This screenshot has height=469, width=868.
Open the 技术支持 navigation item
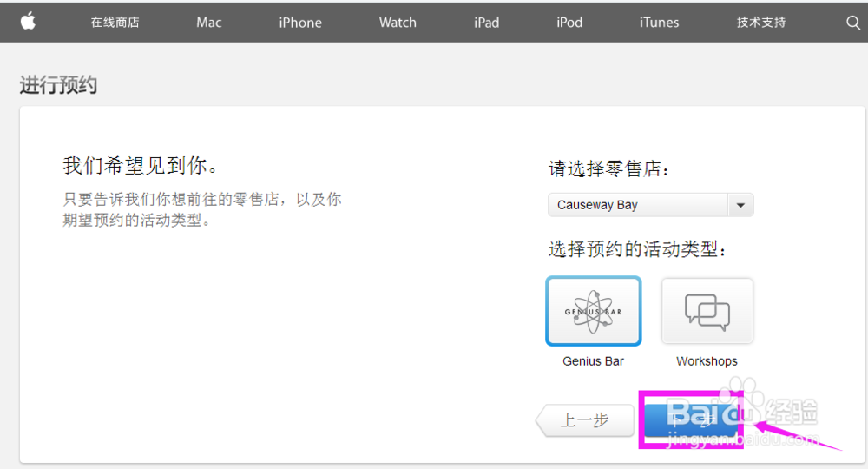click(761, 23)
